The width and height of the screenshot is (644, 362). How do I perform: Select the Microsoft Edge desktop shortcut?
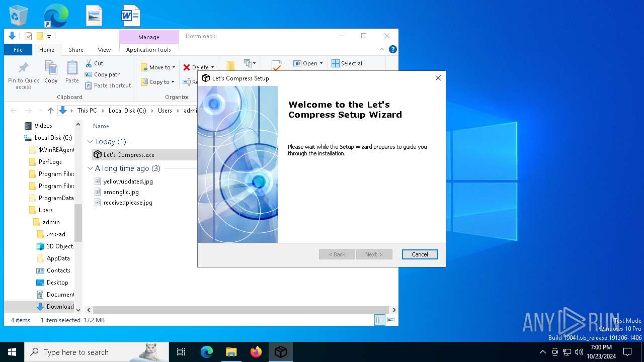pyautogui.click(x=56, y=16)
